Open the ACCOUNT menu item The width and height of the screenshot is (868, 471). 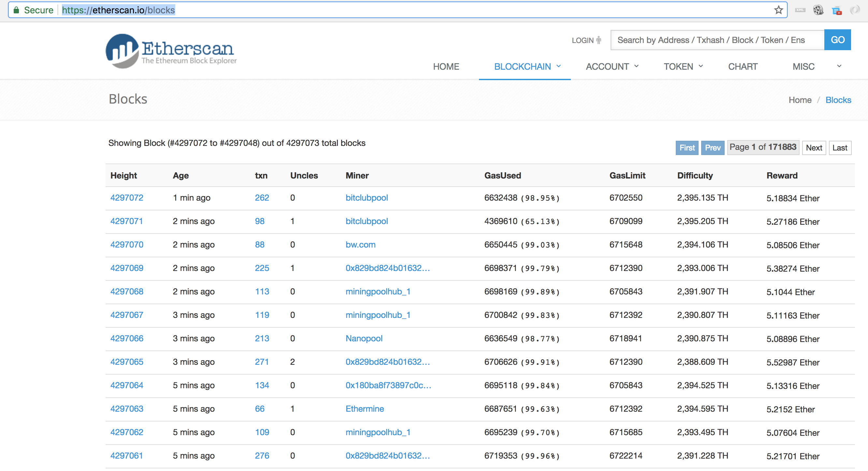pyautogui.click(x=607, y=66)
